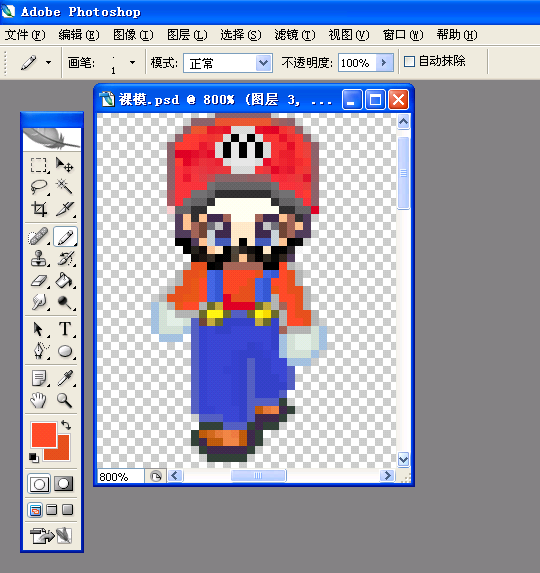This screenshot has width=540, height=573.
Task: Select the Notes tool
Action: point(39,378)
